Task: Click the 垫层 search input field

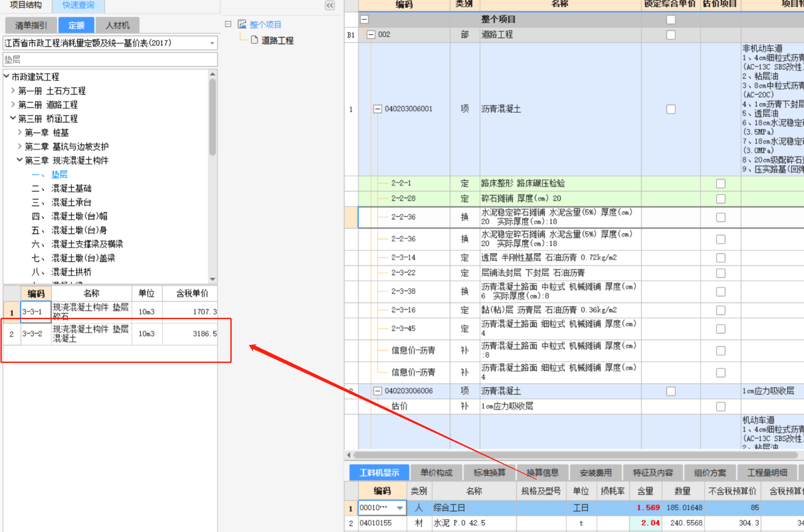Action: (x=110, y=59)
